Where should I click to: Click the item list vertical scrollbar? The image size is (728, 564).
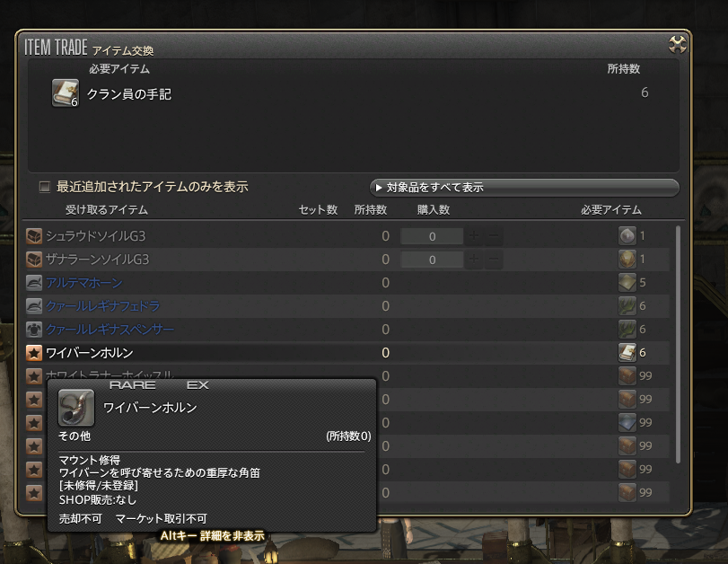point(678,344)
